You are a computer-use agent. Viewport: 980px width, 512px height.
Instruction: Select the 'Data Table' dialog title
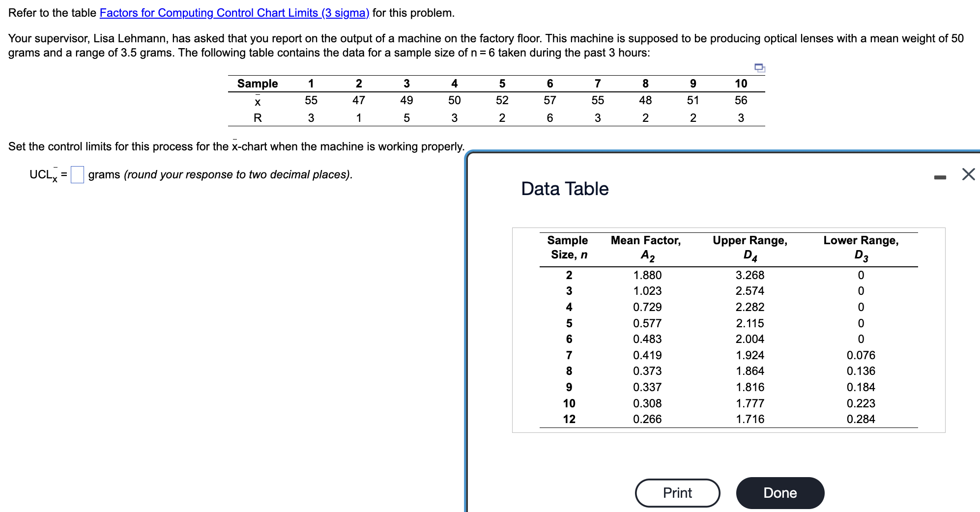click(565, 189)
